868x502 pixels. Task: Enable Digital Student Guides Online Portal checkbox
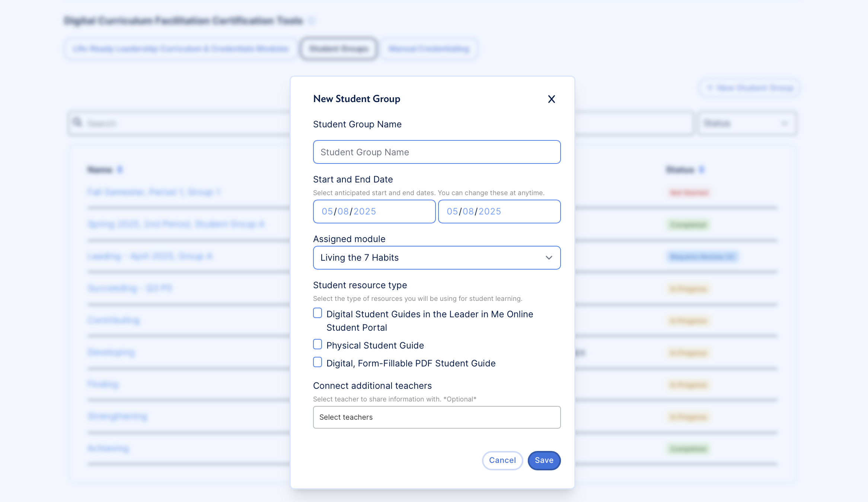click(317, 313)
